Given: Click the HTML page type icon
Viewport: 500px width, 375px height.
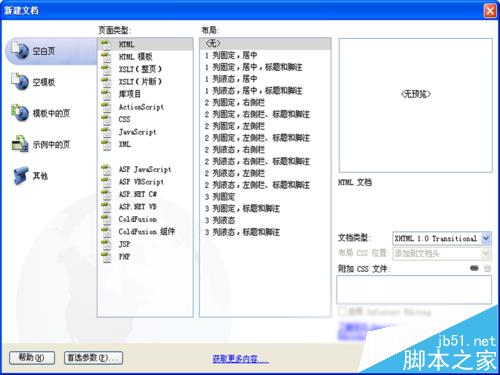Looking at the screenshot, I should (106, 44).
